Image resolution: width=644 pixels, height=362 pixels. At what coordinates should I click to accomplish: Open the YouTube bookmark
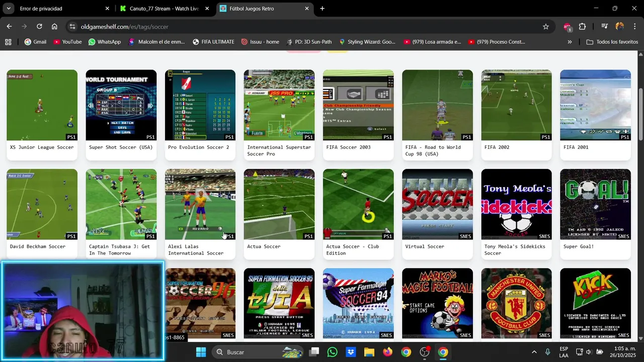point(67,42)
